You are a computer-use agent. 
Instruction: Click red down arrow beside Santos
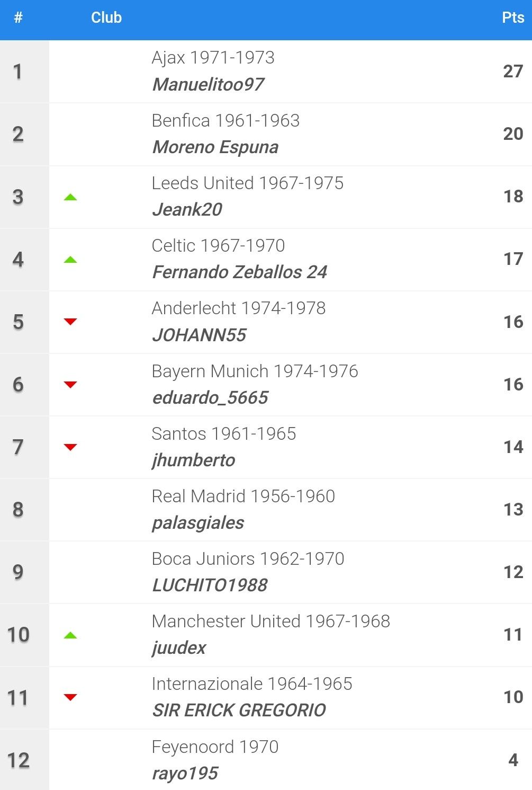click(70, 447)
